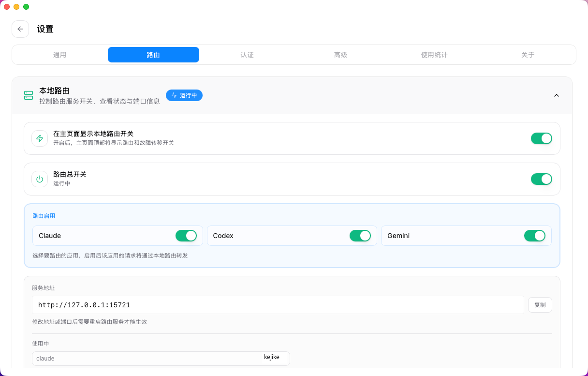Open the 认证 tab
588x376 pixels.
247,55
